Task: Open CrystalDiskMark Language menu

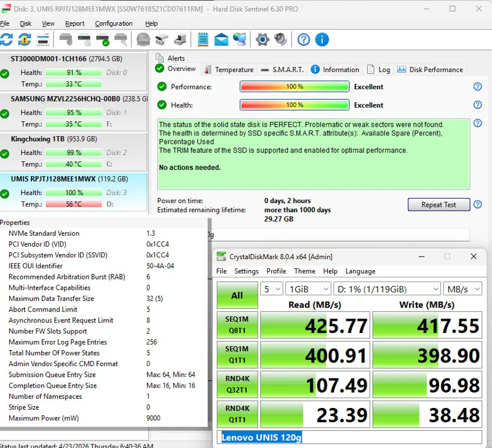Action: point(360,271)
